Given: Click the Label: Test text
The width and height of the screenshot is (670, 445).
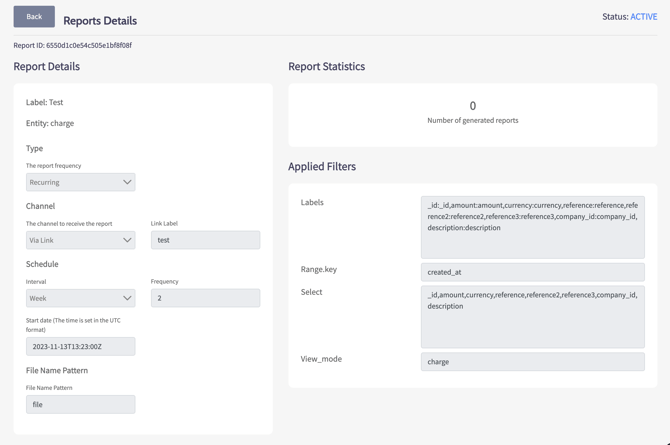Looking at the screenshot, I should (45, 102).
